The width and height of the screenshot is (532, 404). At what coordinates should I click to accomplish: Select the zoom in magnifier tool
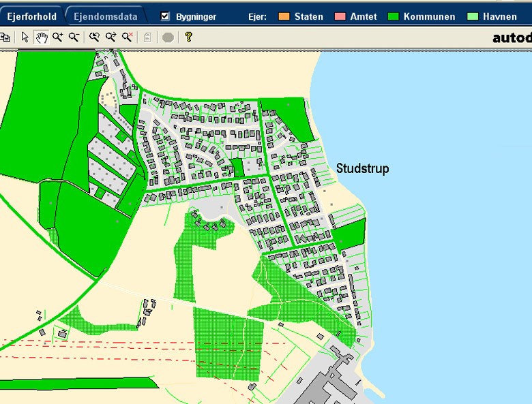(58, 37)
